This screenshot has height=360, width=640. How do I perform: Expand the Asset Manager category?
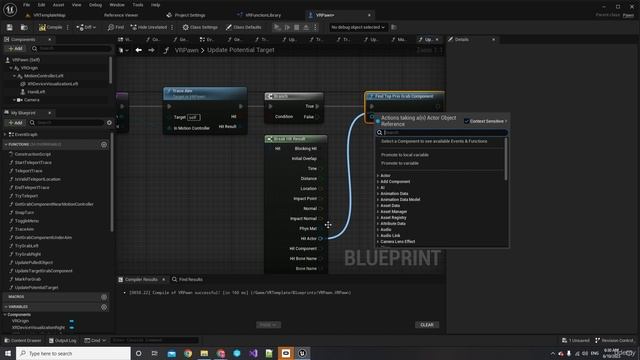coord(378,212)
